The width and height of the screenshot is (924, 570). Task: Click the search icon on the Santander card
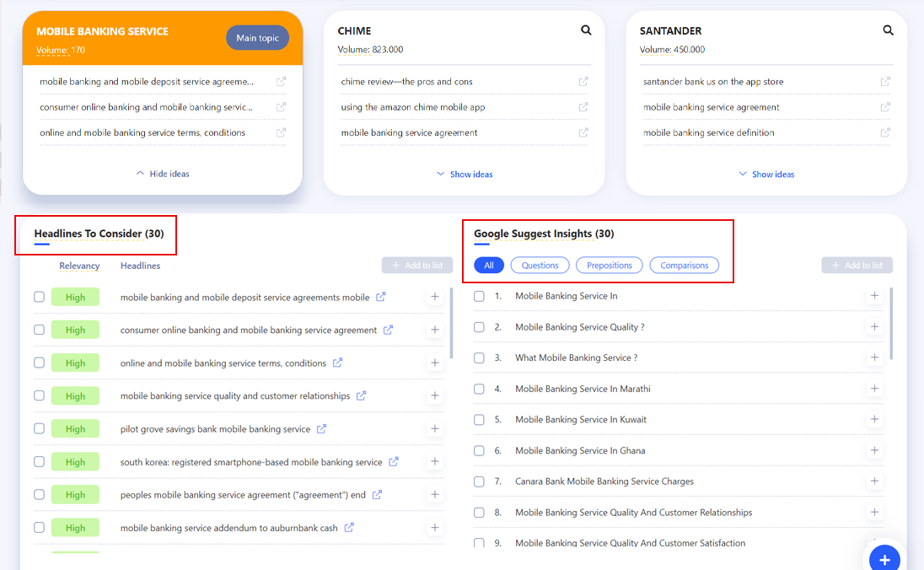888,30
